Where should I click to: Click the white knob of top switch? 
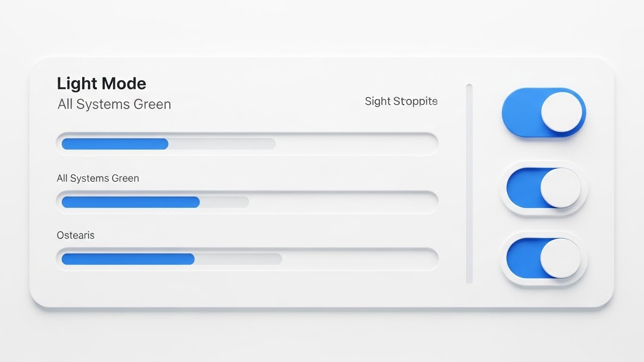tap(561, 112)
